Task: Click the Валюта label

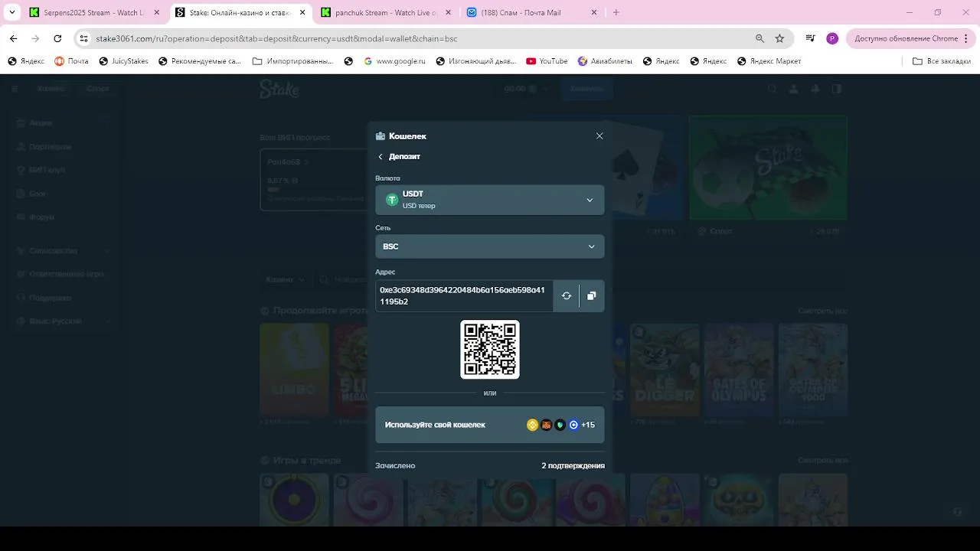Action: (387, 178)
